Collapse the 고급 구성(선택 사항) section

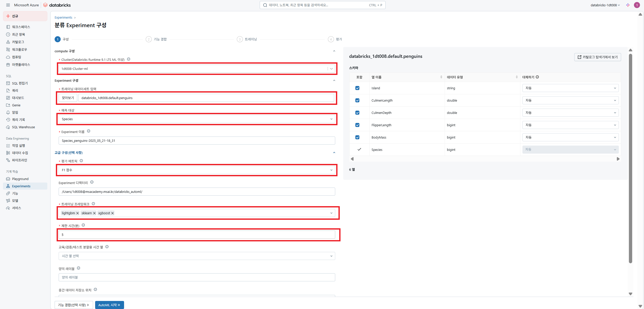pyautogui.click(x=334, y=153)
